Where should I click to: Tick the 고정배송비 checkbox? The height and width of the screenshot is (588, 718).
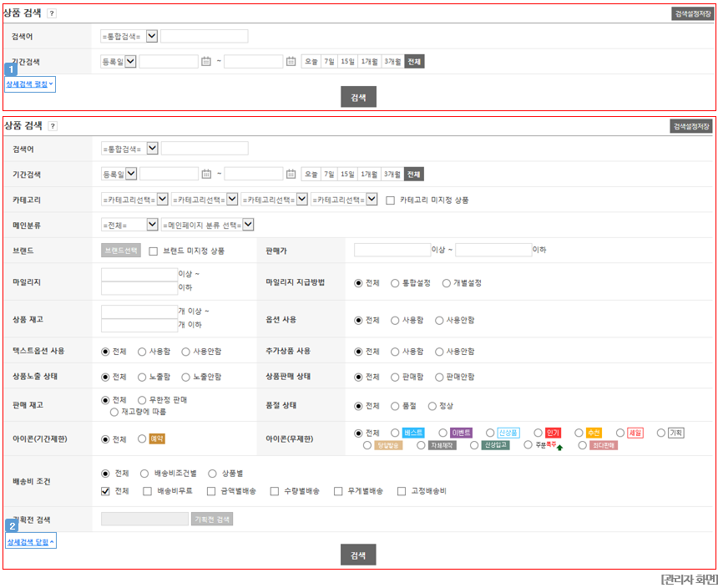point(402,491)
